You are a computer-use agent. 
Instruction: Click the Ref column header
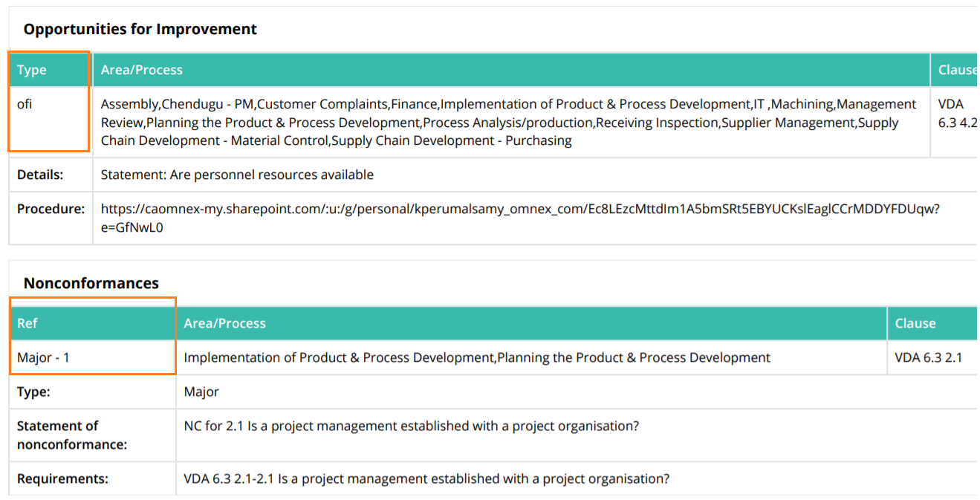[x=92, y=323]
